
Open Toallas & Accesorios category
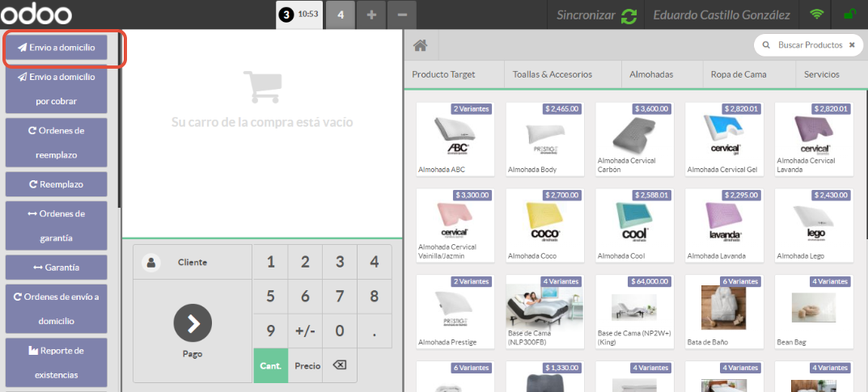pyautogui.click(x=562, y=74)
